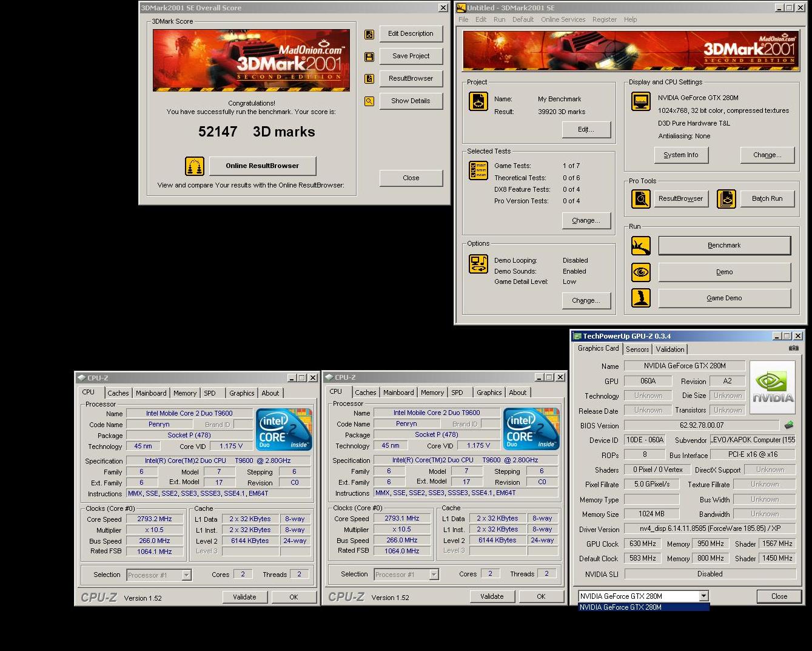Open the Processor selection dropdown in the second CPU-Z window
The height and width of the screenshot is (651, 812).
point(434,575)
